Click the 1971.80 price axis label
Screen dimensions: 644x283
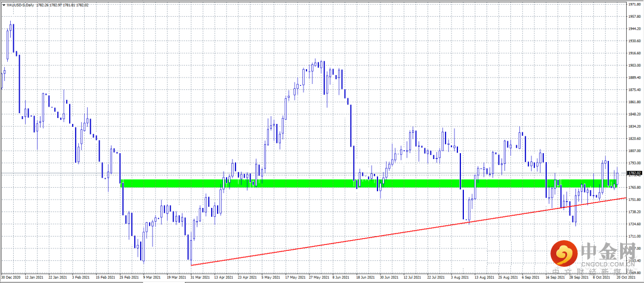[635, 4]
